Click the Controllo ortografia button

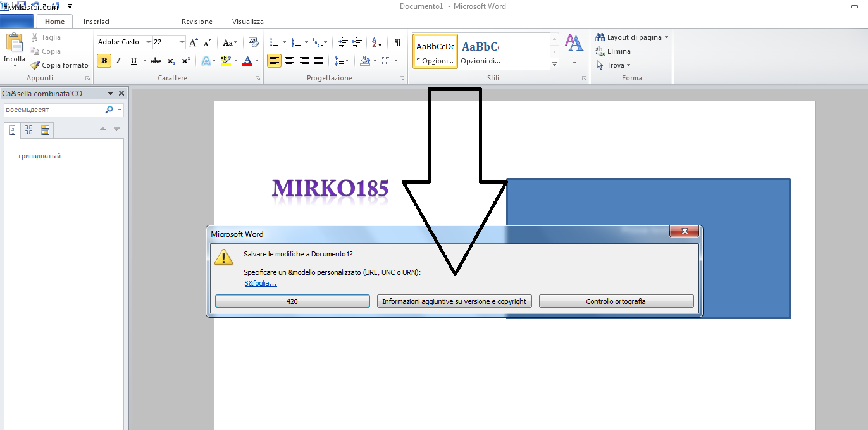click(616, 301)
